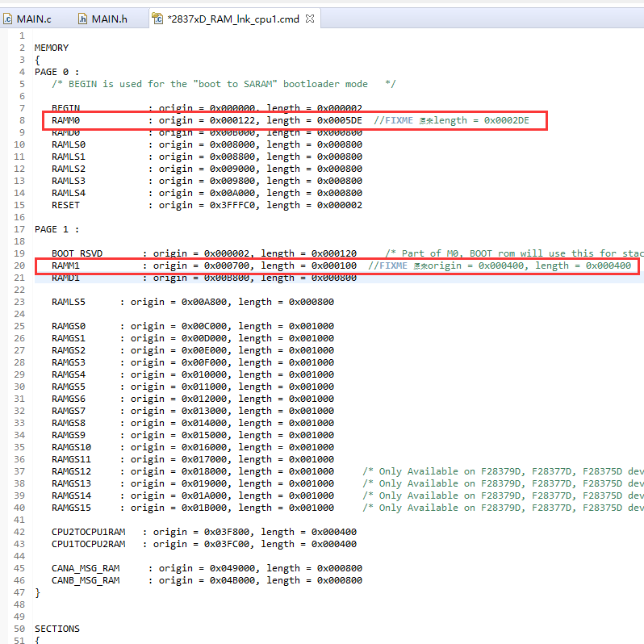
Task: Click RAMM0 length value 0x0005DE
Action: coord(340,120)
